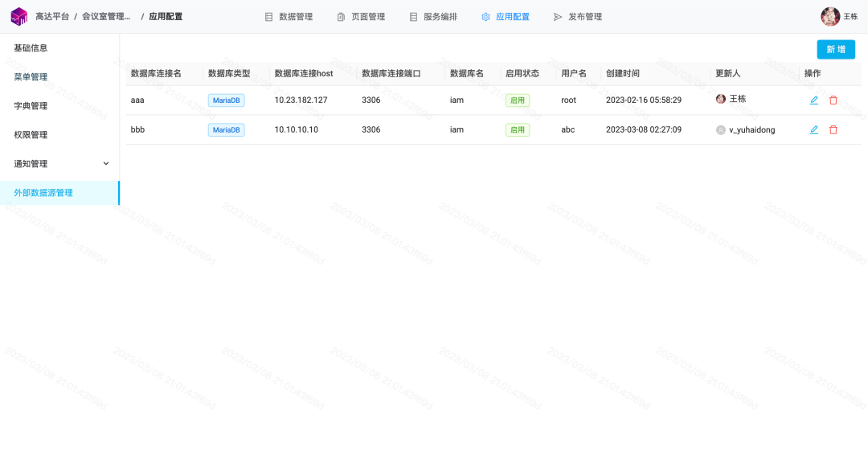
Task: Open the 会议室管理 breadcrumb link
Action: pos(106,17)
